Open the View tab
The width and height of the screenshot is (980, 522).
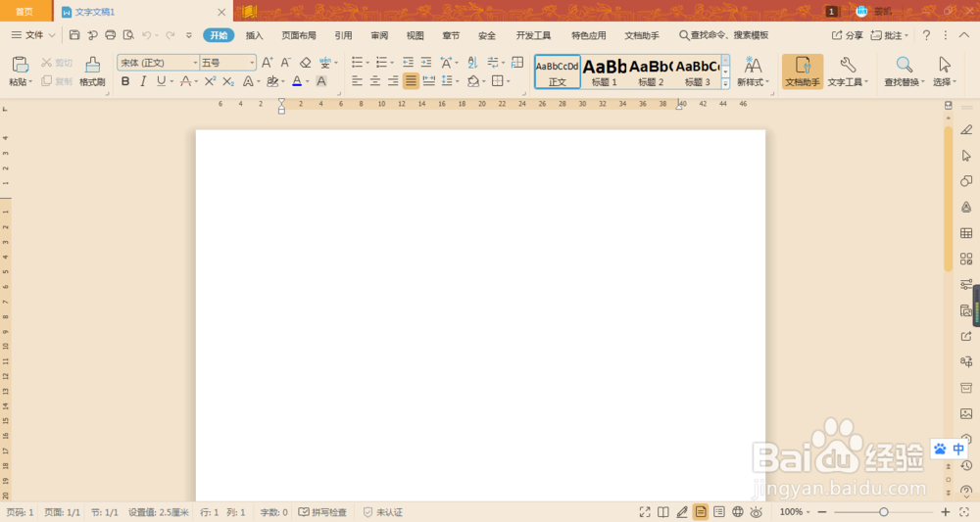pyautogui.click(x=415, y=35)
